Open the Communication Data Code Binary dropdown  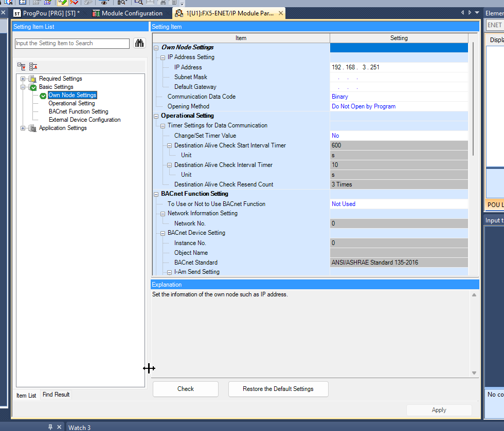click(399, 97)
